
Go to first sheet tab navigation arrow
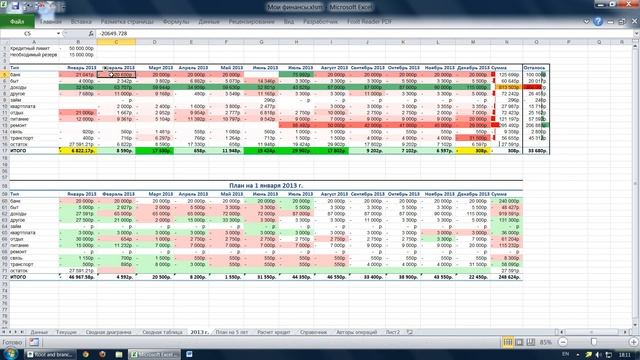pyautogui.click(x=4, y=332)
